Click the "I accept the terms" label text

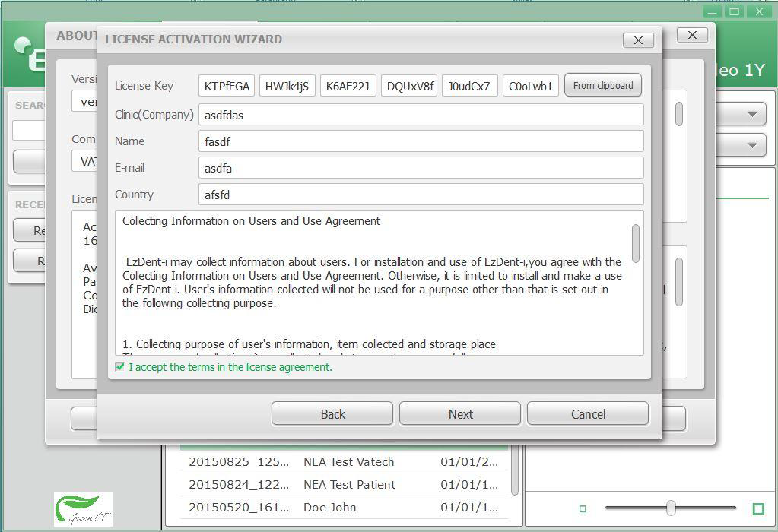[x=230, y=367]
